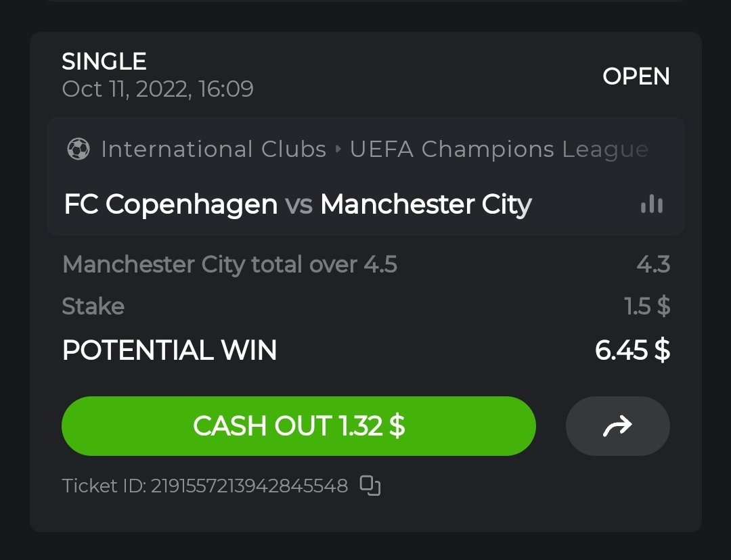Open match statistics bar chart icon
Image resolution: width=731 pixels, height=560 pixels.
click(652, 204)
